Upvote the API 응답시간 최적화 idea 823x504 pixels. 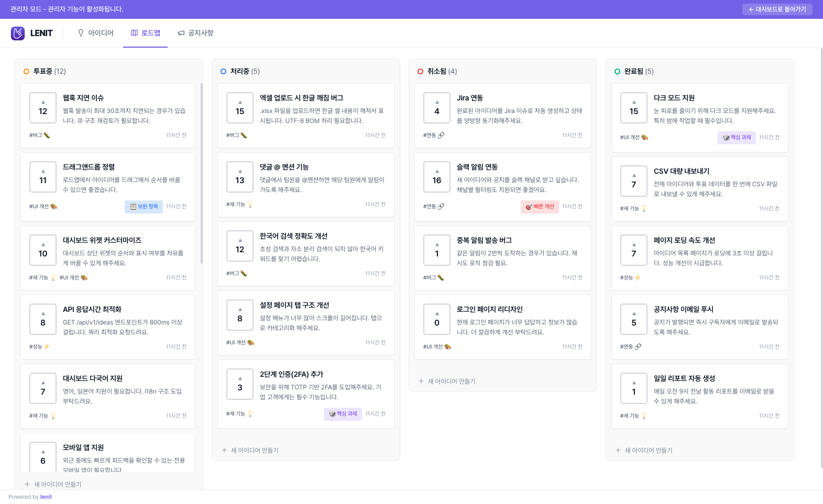pyautogui.click(x=43, y=319)
